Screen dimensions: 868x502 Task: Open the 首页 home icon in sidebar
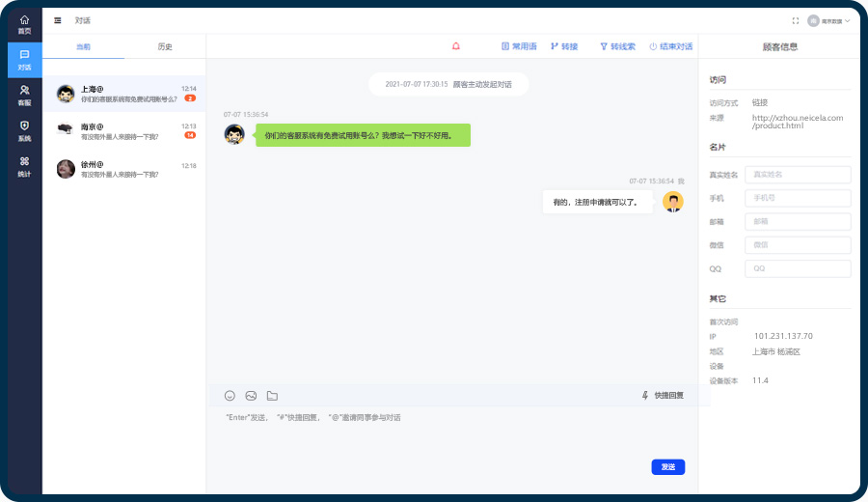[x=24, y=24]
